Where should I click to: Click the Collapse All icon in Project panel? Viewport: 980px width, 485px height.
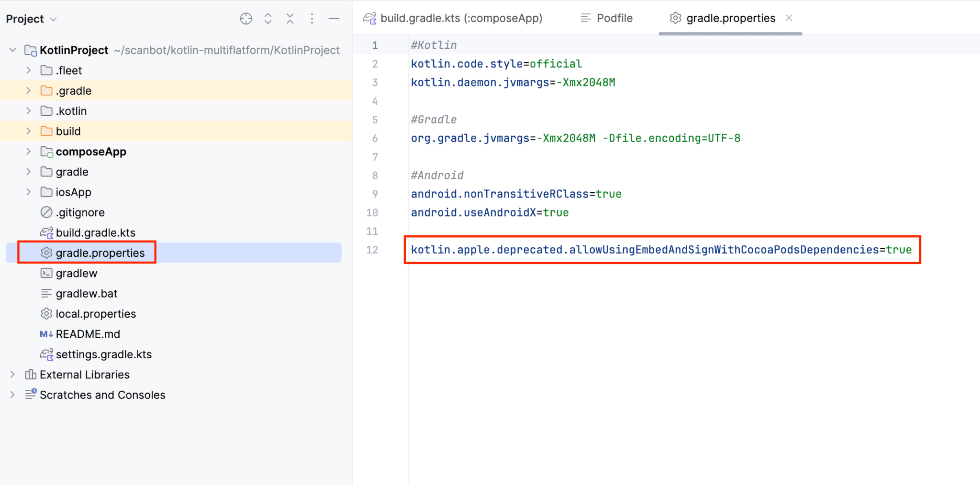[x=290, y=19]
